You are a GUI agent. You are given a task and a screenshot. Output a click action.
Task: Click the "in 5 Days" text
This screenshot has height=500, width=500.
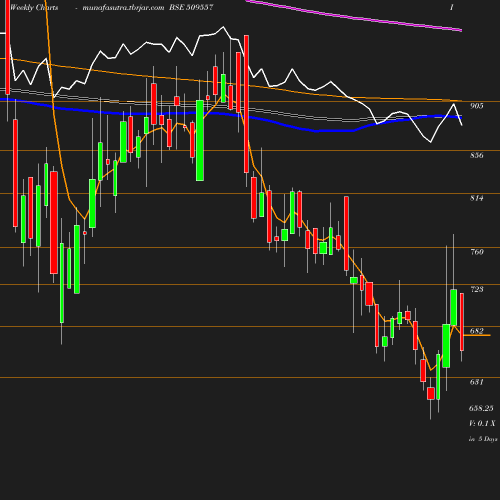click(483, 439)
